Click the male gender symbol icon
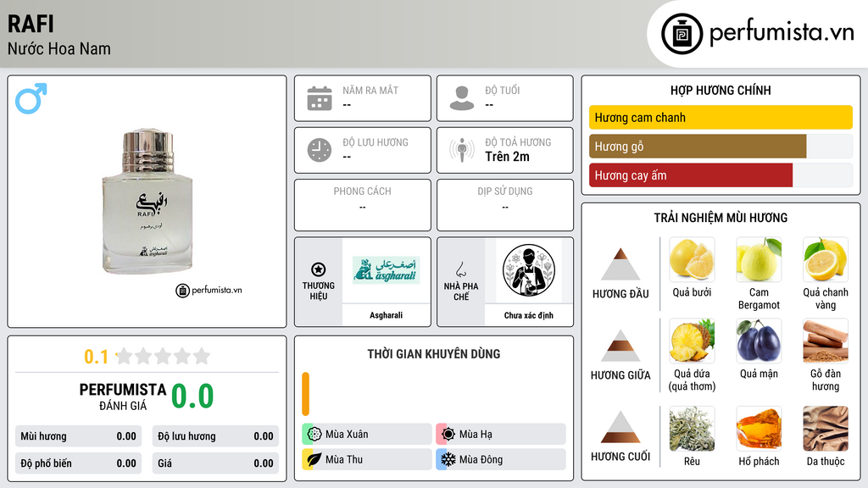Screen dimensions: 868x488 (x=31, y=98)
